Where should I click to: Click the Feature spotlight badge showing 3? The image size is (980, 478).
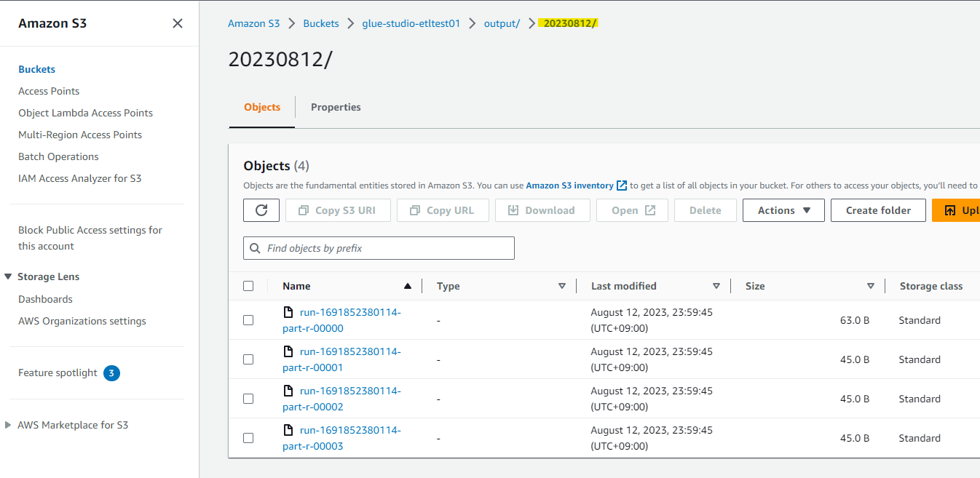(x=111, y=373)
